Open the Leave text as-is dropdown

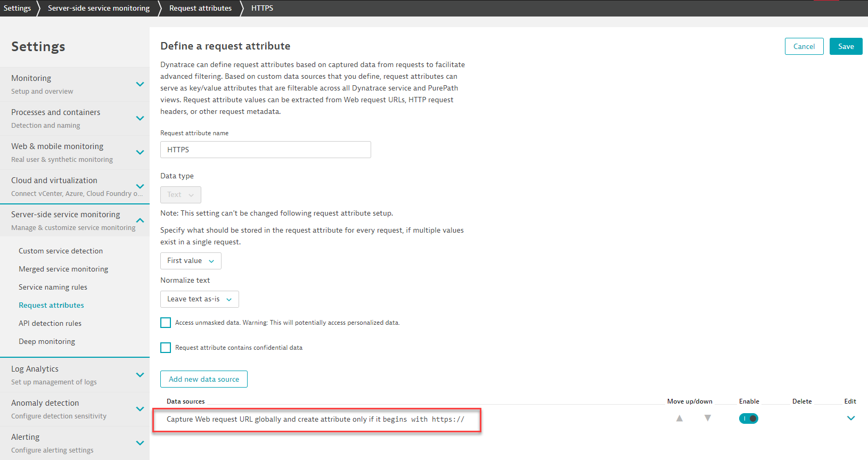pyautogui.click(x=199, y=299)
